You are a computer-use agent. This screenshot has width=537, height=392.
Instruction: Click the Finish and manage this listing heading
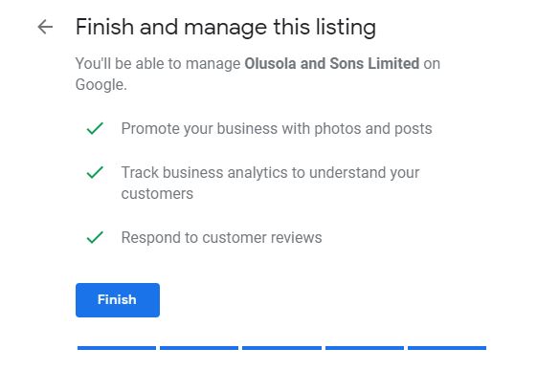pyautogui.click(x=226, y=28)
